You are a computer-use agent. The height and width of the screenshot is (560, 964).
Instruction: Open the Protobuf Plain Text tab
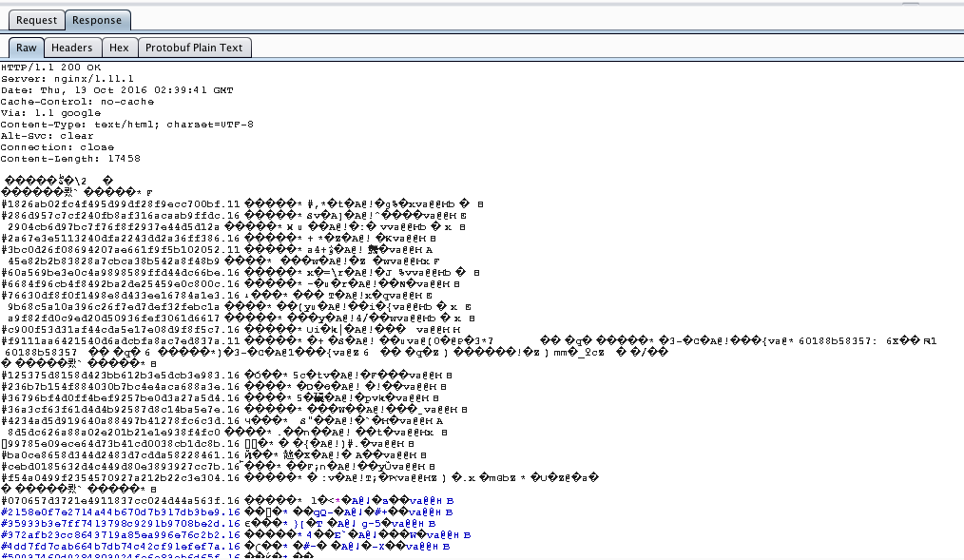(x=195, y=48)
